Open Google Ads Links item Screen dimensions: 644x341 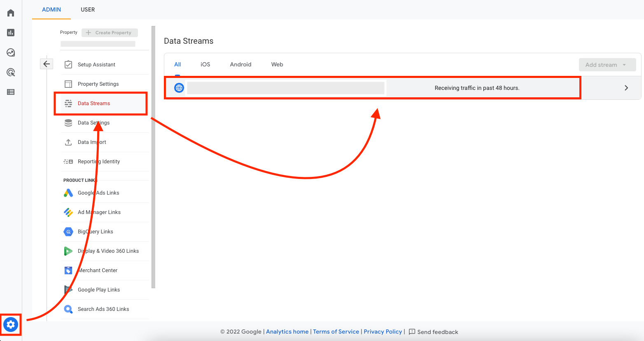click(98, 193)
